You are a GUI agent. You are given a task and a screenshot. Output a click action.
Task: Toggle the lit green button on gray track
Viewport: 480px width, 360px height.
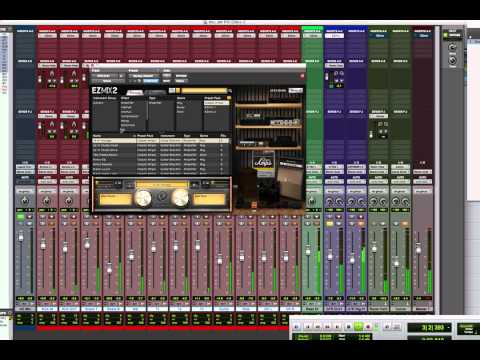point(21,217)
